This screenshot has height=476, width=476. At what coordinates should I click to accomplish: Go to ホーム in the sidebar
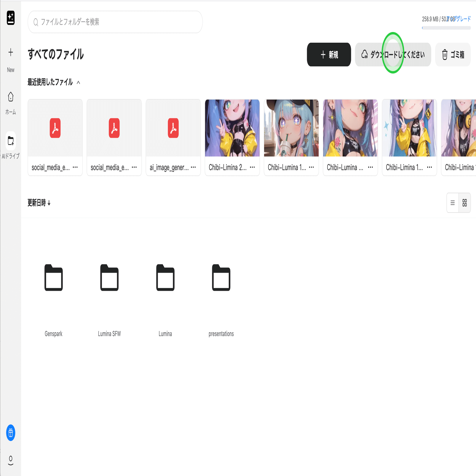click(11, 103)
